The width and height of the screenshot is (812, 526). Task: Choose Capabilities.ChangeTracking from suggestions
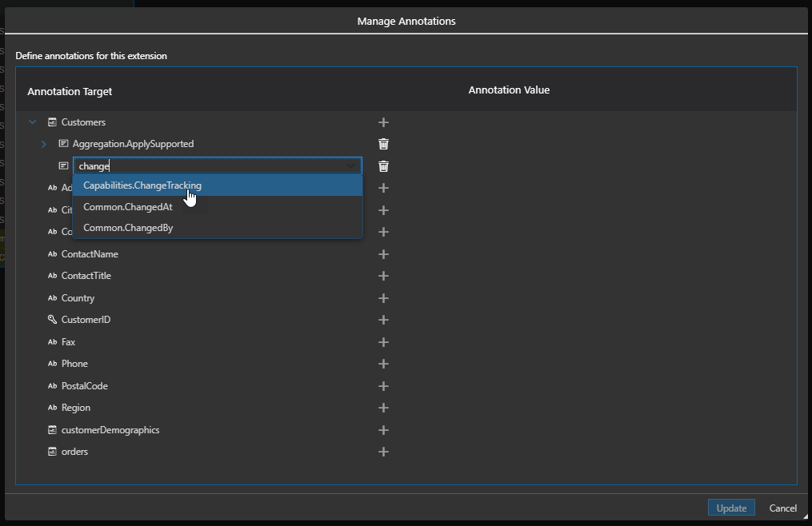coord(218,185)
